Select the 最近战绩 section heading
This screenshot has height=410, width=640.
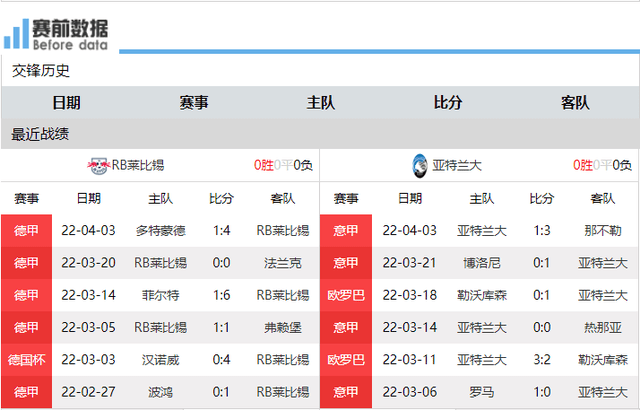coord(40,134)
